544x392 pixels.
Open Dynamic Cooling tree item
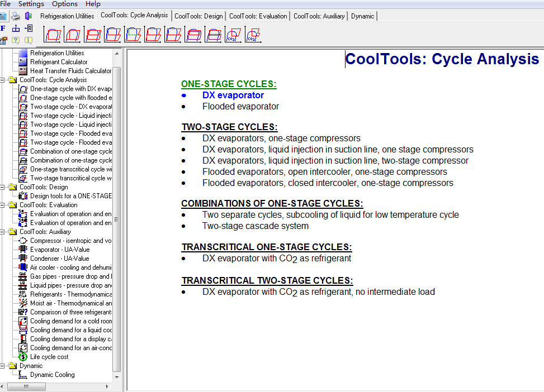click(53, 375)
